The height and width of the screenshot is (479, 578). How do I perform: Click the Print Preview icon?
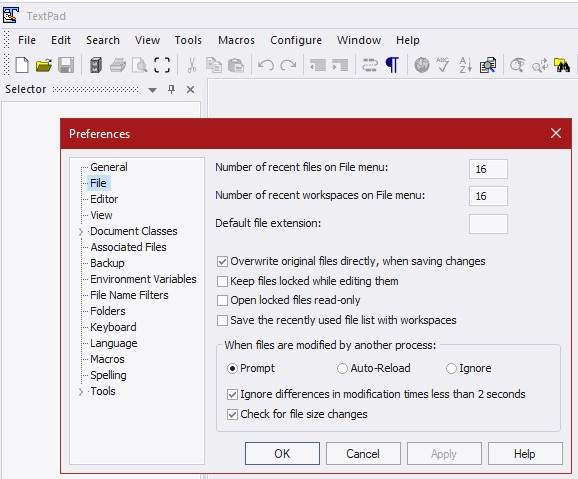pyautogui.click(x=140, y=65)
